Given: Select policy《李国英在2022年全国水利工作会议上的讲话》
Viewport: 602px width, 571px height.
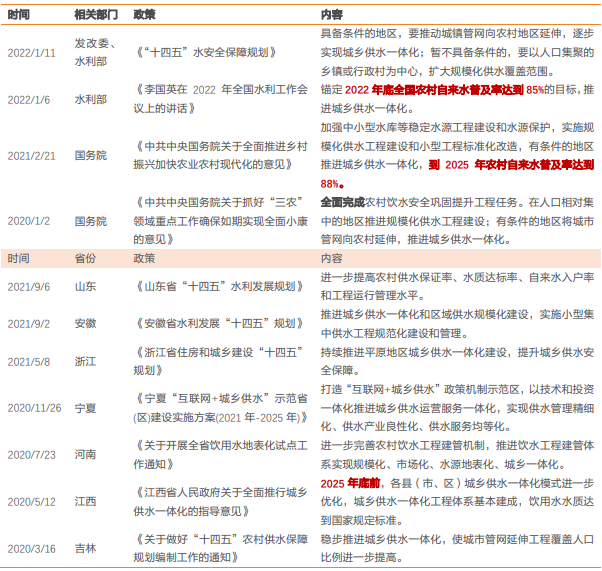Looking at the screenshot, I should coord(221,99).
